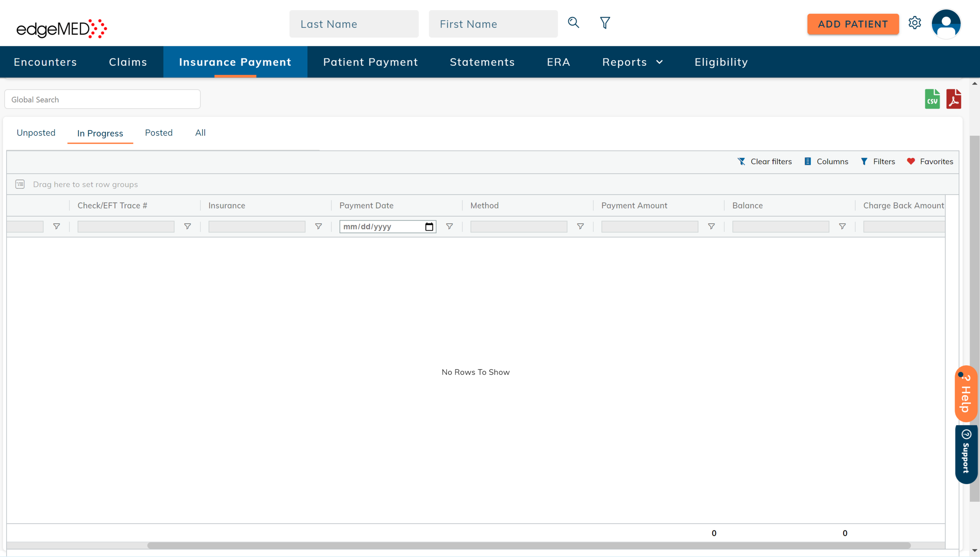Toggle the Filters panel
Image resolution: width=980 pixels, height=557 pixels.
click(878, 161)
